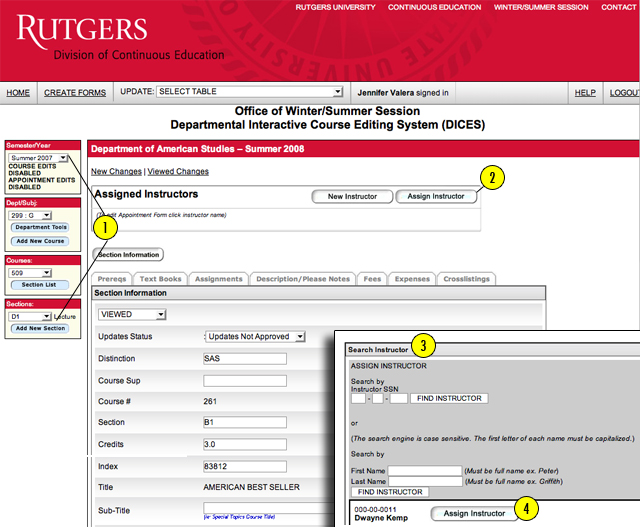
Task: Open Updates Not Approved dropdown
Action: [255, 336]
